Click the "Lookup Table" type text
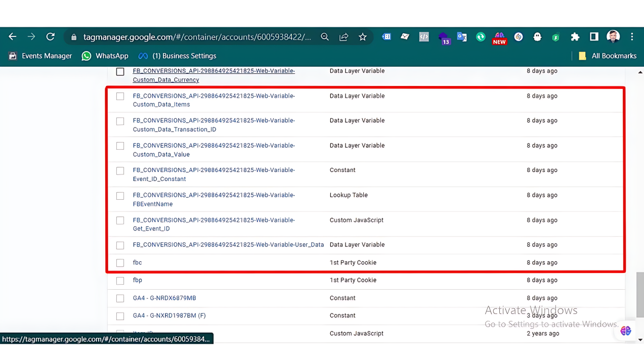 349,195
